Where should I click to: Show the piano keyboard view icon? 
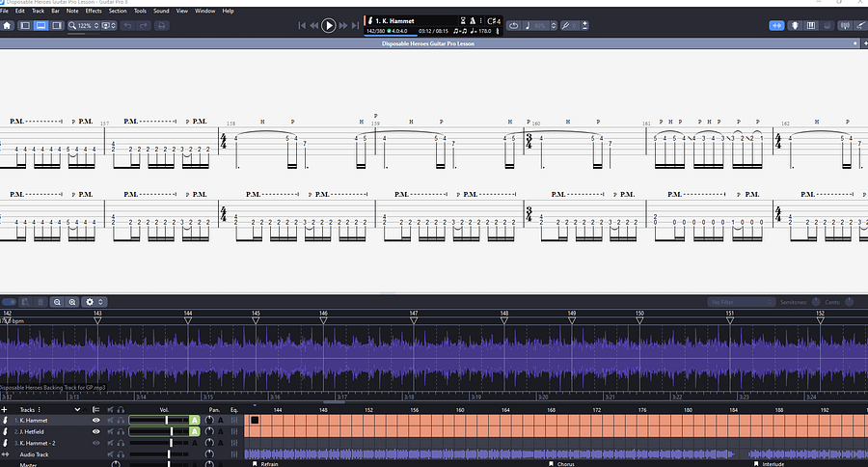pyautogui.click(x=811, y=25)
